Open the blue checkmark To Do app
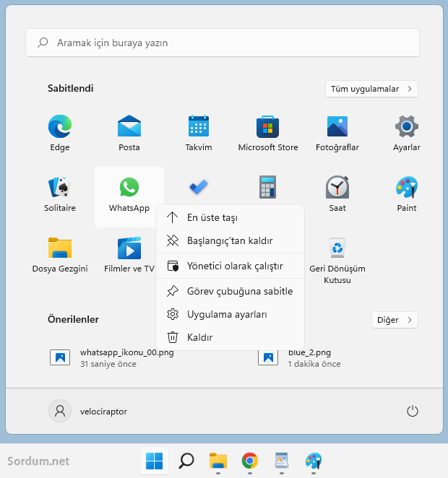The width and height of the screenshot is (448, 478). (x=199, y=187)
